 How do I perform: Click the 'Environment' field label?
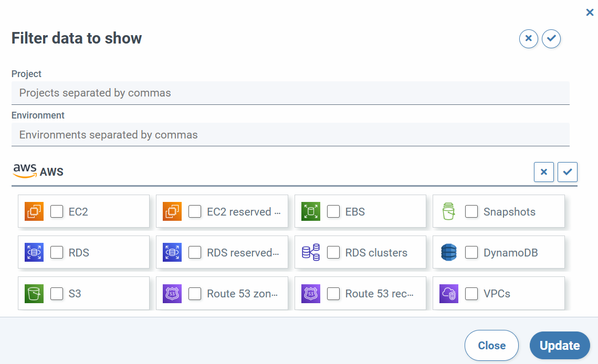[x=38, y=115]
